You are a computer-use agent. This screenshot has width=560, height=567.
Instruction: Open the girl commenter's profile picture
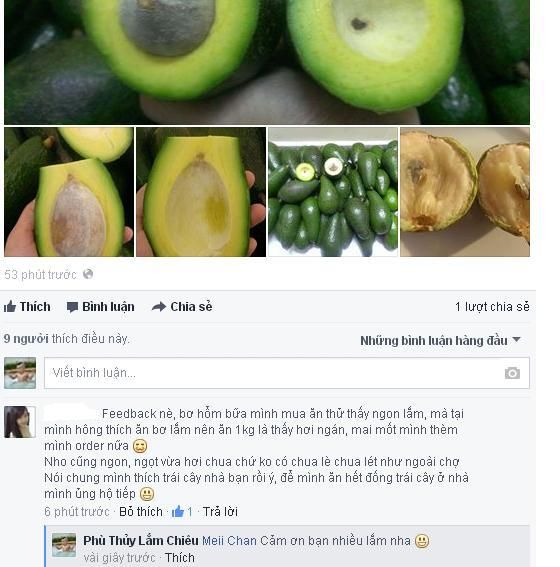click(20, 422)
